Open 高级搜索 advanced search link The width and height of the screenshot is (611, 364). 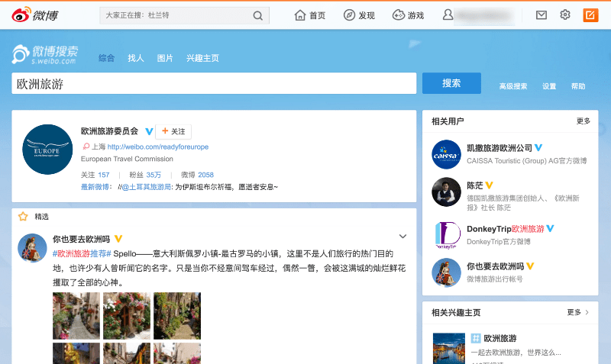[x=513, y=86]
